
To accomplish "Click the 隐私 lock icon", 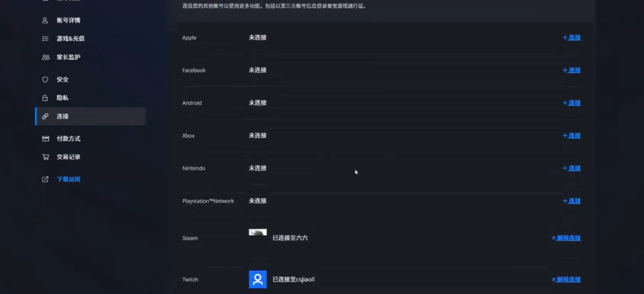I will pyautogui.click(x=45, y=98).
